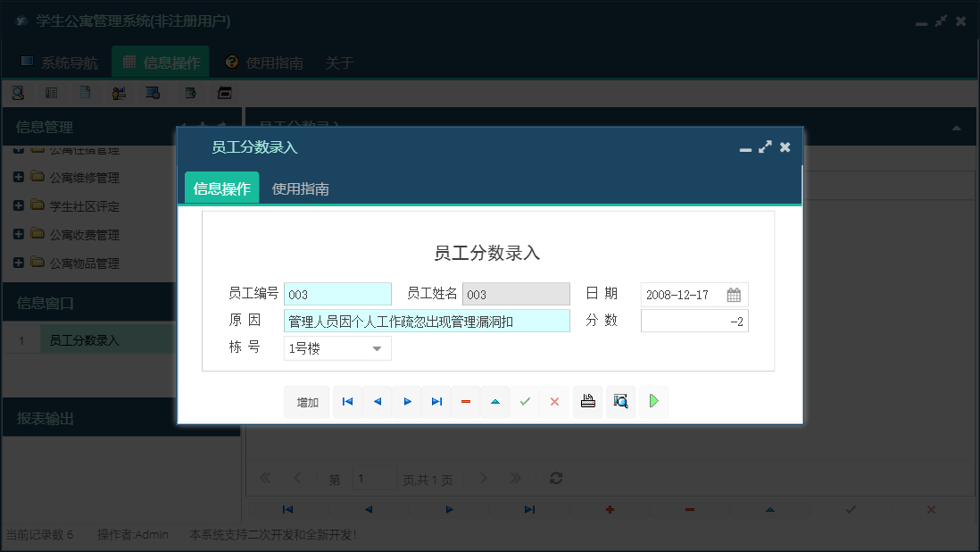The image size is (980, 552).
Task: Expand the 学生社区评定 tree item
Action: pyautogui.click(x=20, y=205)
